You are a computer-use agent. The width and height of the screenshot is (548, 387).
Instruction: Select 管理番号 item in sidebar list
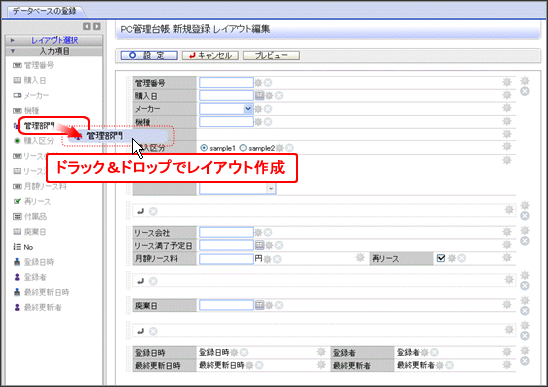tap(34, 65)
